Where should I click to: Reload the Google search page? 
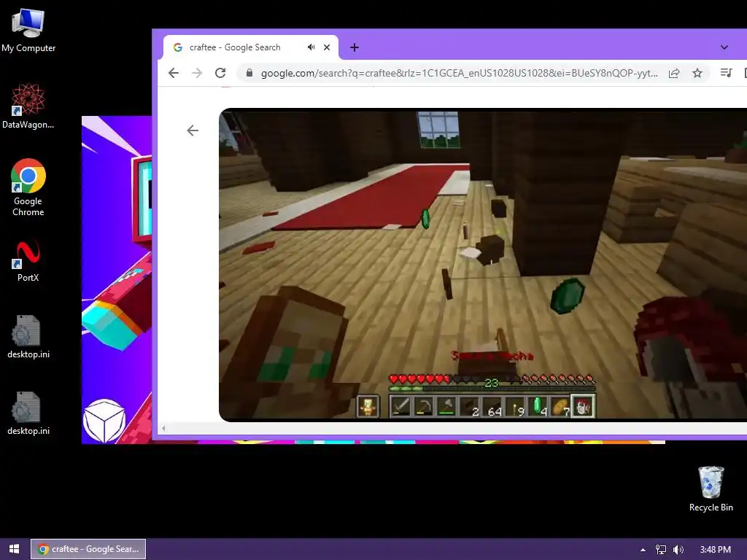(x=220, y=73)
